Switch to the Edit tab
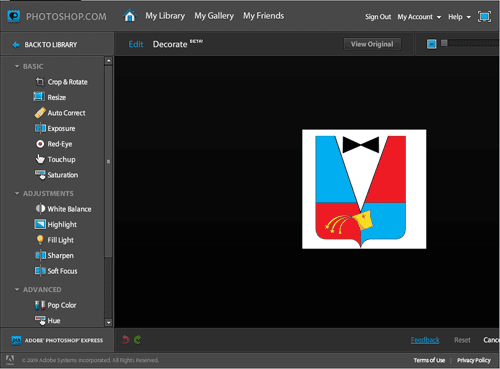The height and width of the screenshot is (369, 500). (x=136, y=44)
